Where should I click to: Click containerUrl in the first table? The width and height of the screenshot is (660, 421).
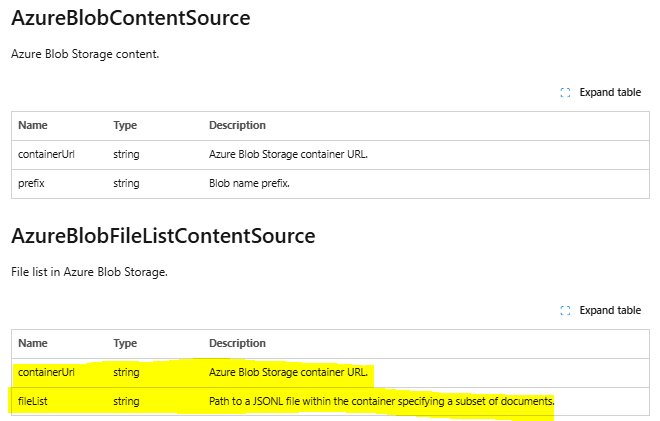[46, 155]
